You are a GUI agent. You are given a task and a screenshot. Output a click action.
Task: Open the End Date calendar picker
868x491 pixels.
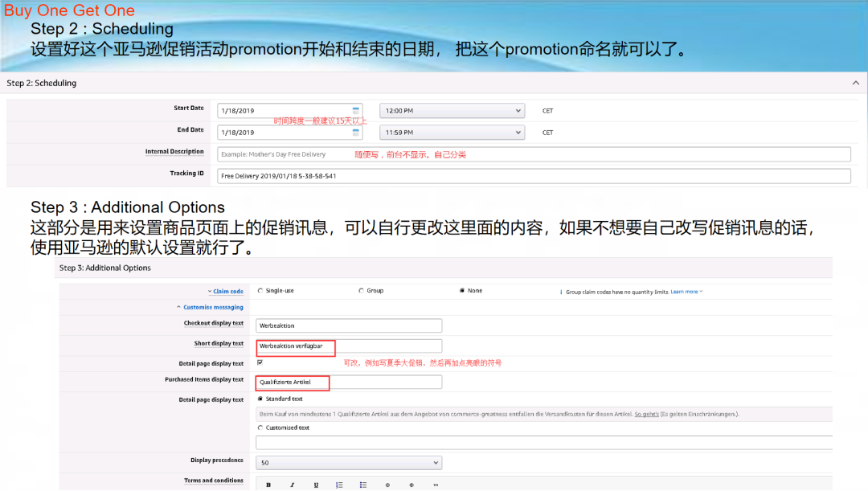coord(356,133)
